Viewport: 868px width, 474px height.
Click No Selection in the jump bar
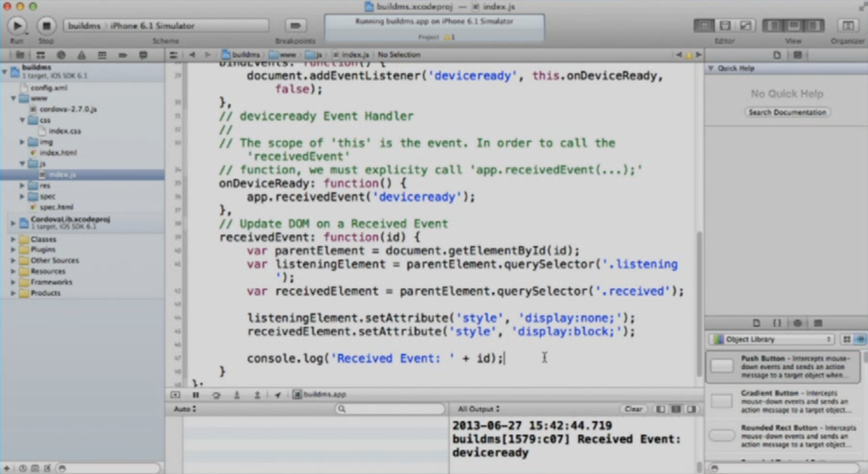[x=399, y=55]
